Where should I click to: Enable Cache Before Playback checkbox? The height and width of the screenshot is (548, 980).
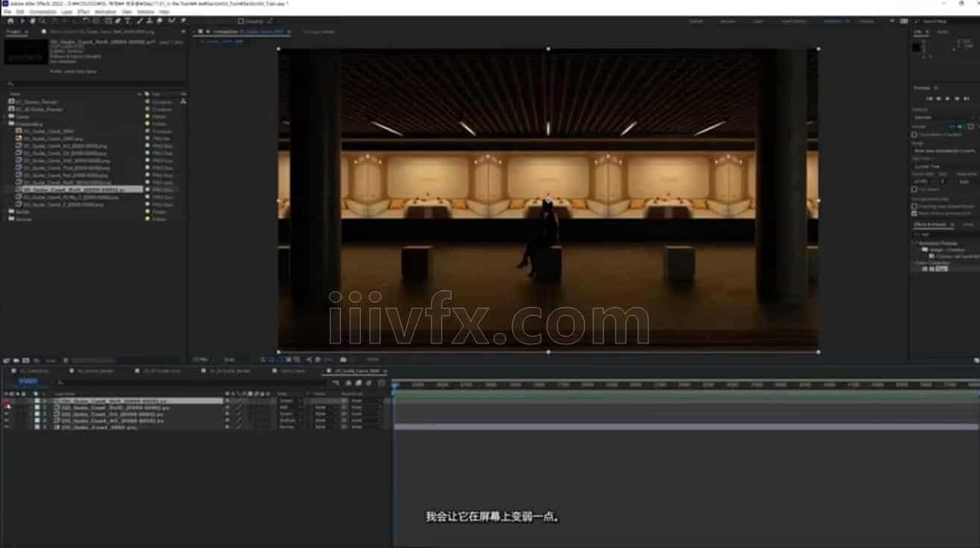click(x=914, y=134)
